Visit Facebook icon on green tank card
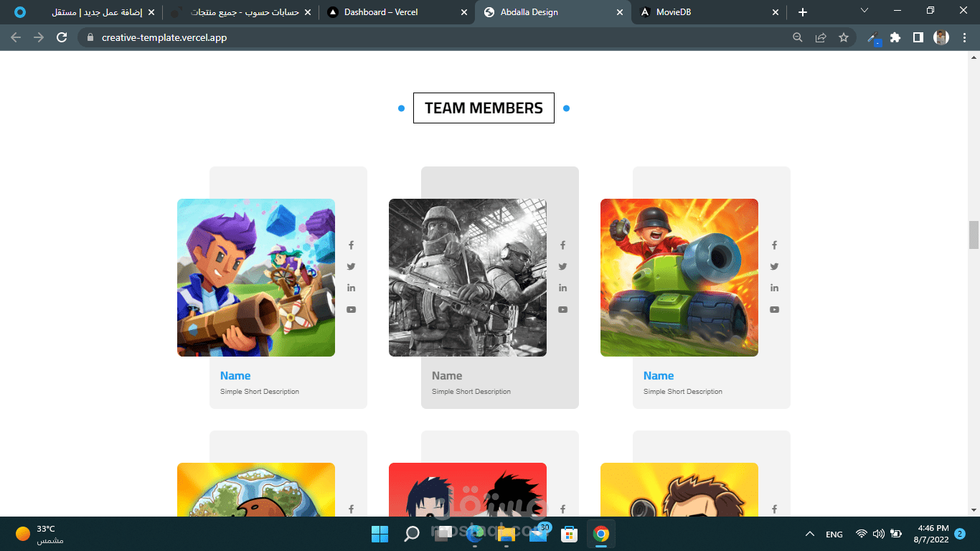This screenshot has height=551, width=980. coord(774,245)
